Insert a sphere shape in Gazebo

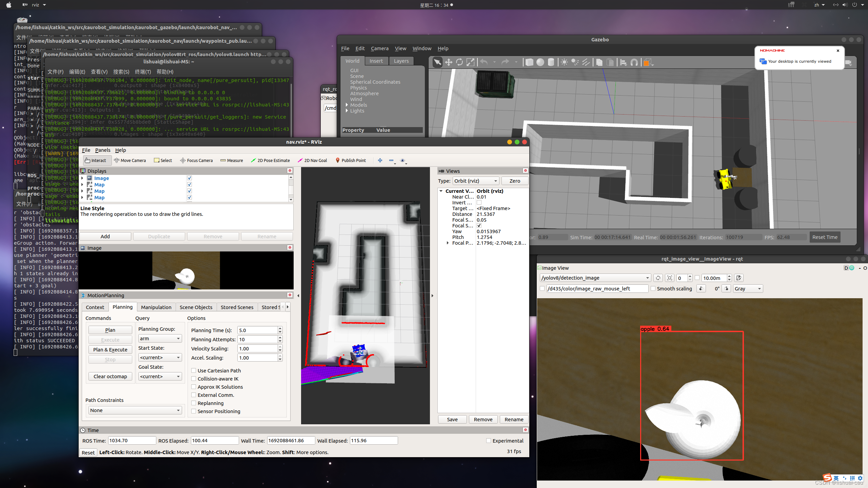click(x=540, y=62)
